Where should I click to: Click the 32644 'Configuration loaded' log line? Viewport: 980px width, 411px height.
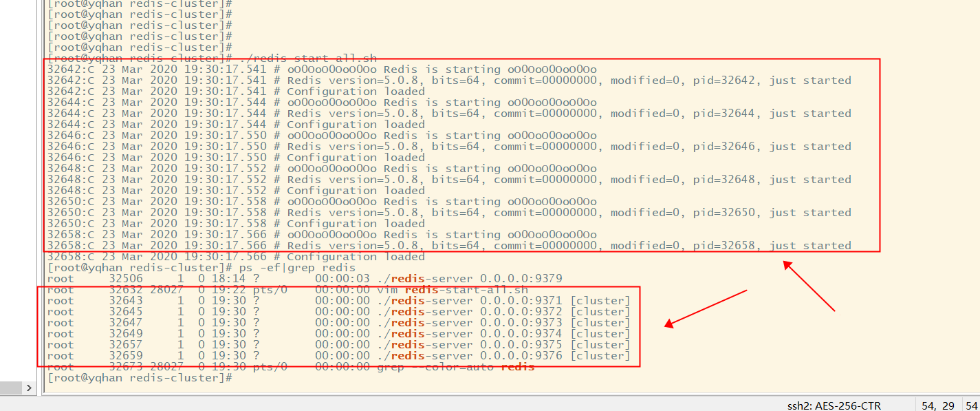(x=236, y=125)
